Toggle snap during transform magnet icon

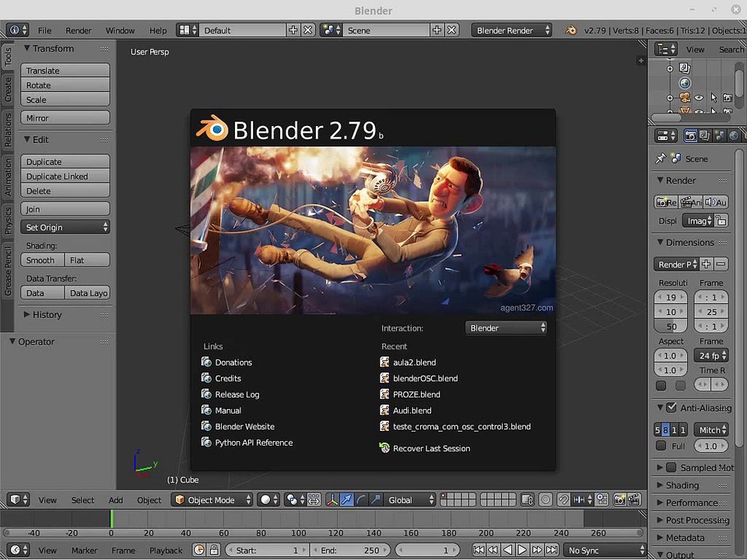click(563, 499)
